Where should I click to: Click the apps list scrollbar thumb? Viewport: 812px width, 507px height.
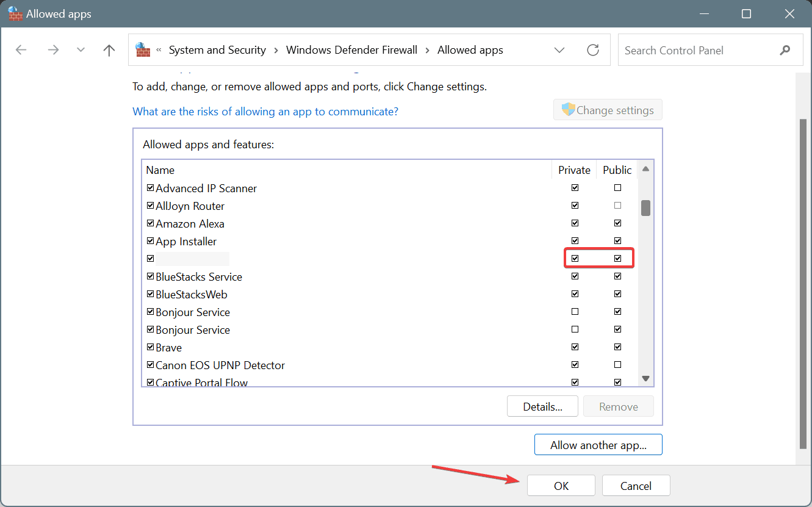(x=645, y=208)
